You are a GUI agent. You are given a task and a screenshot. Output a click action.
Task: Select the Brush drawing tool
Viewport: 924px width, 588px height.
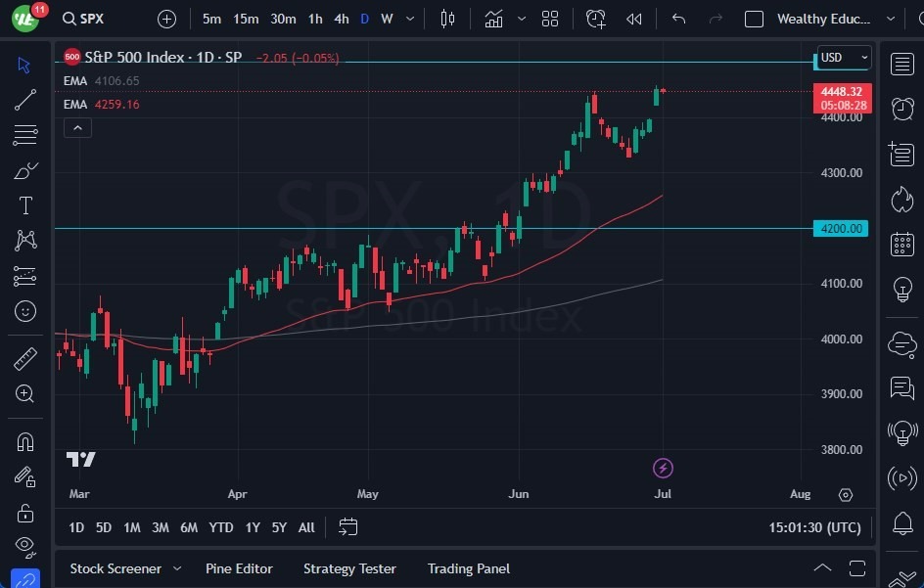[25, 170]
